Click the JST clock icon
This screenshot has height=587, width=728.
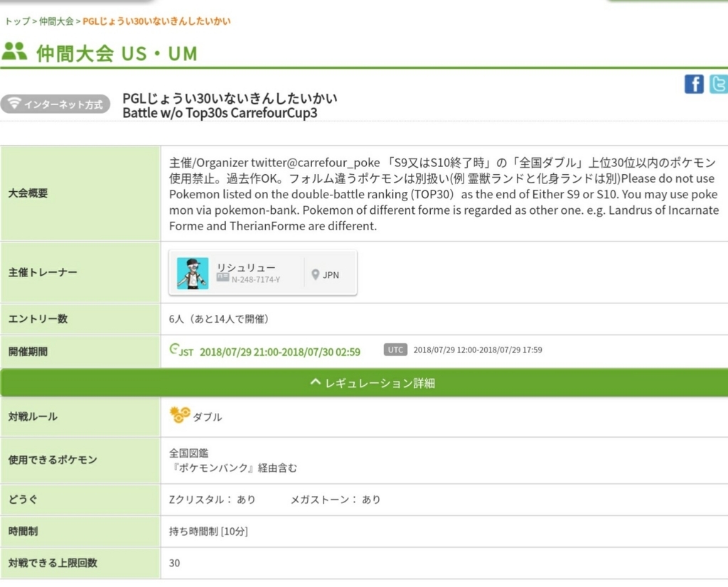pyautogui.click(x=175, y=349)
